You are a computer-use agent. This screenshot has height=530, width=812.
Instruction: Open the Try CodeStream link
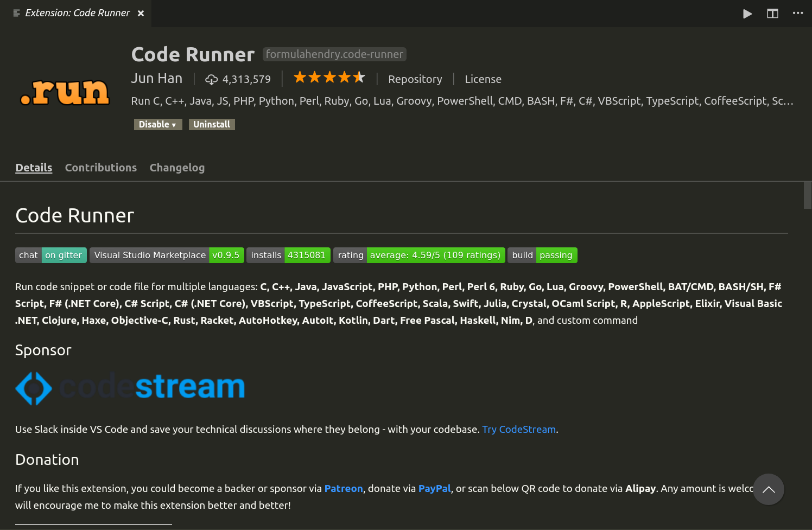pos(519,429)
